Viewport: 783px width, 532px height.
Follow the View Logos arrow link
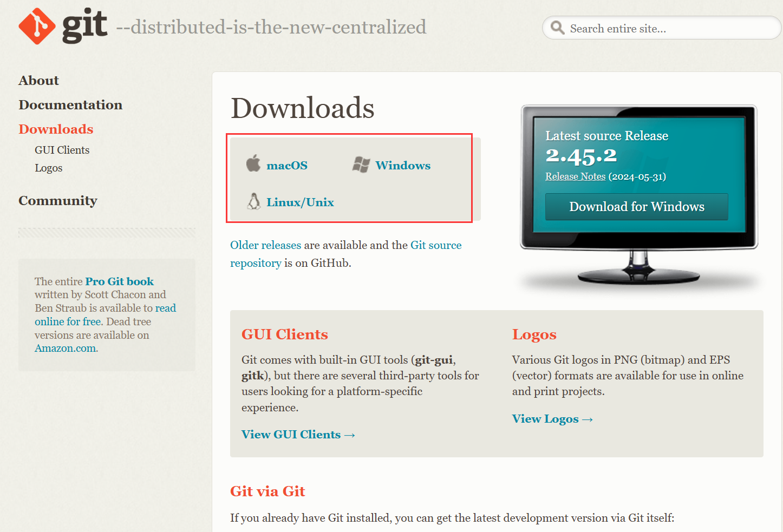pyautogui.click(x=553, y=419)
